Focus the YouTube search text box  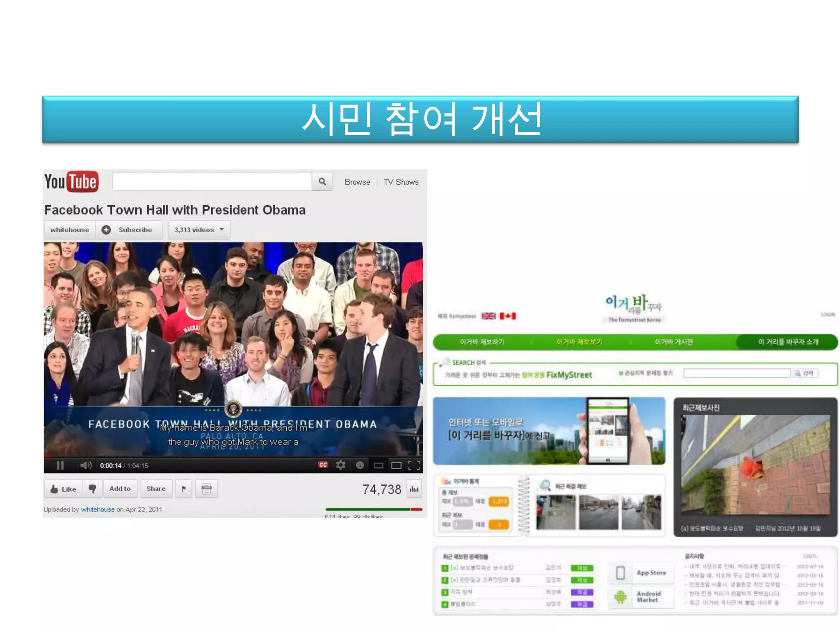pyautogui.click(x=212, y=182)
